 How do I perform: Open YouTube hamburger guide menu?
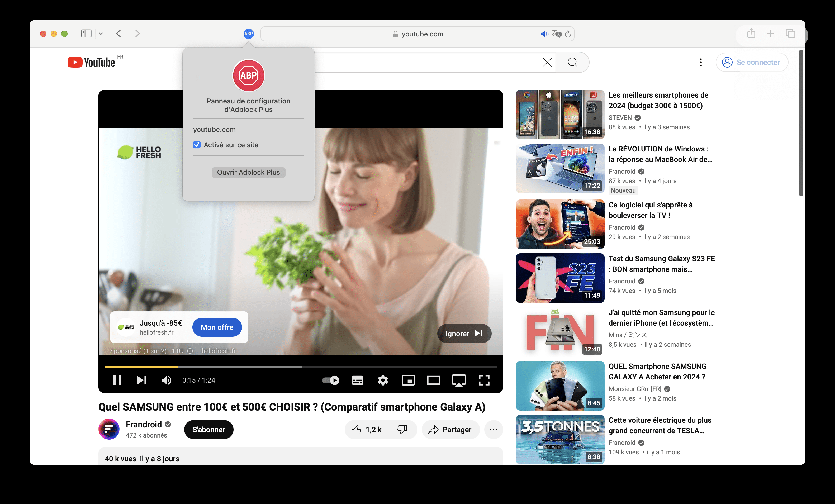(49, 62)
